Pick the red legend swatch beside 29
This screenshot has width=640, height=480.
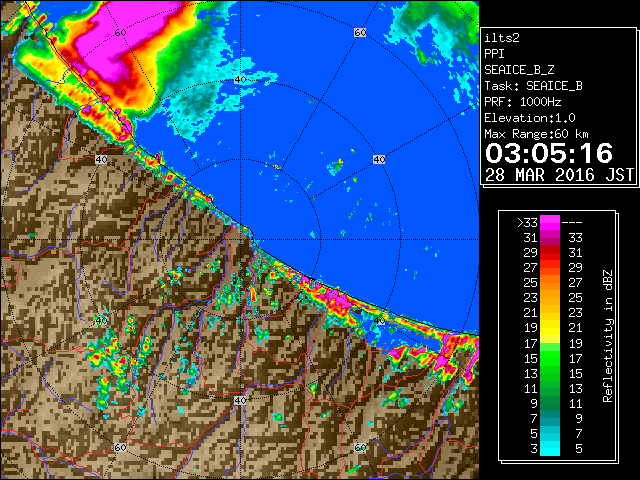550,253
